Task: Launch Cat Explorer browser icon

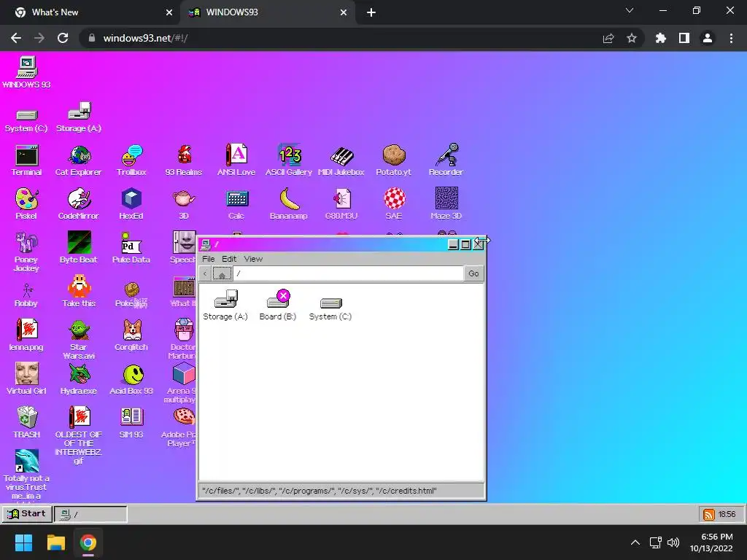Action: click(79, 160)
